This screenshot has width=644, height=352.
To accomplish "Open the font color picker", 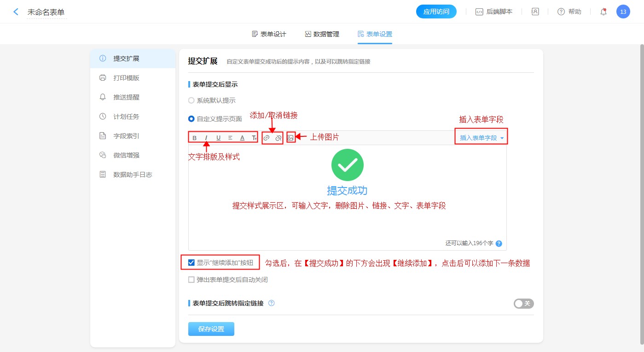I will point(242,138).
